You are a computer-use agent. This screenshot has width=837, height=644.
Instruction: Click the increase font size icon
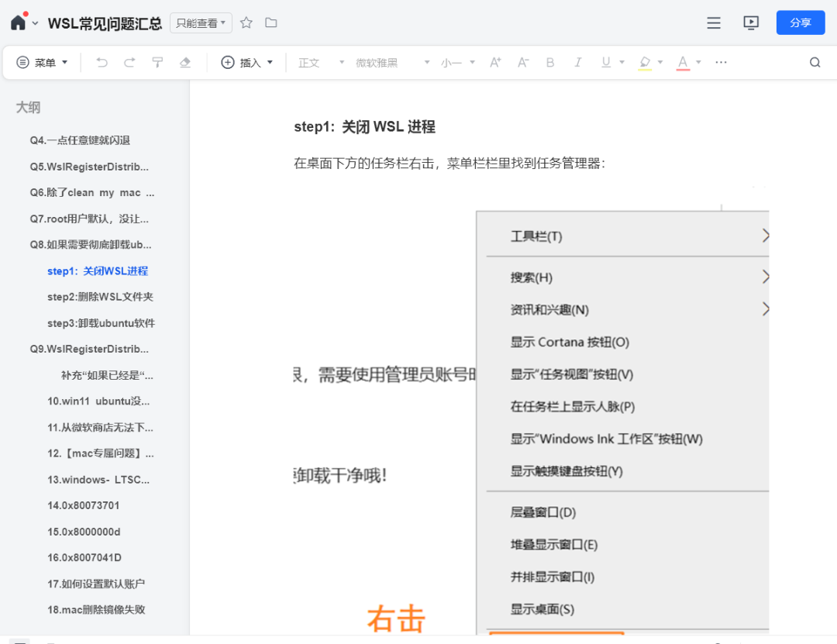coord(495,63)
